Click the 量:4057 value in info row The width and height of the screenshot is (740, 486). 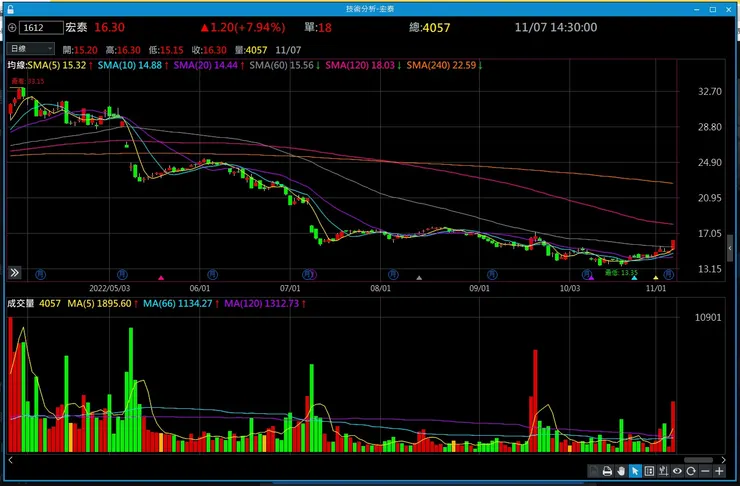[x=251, y=50]
